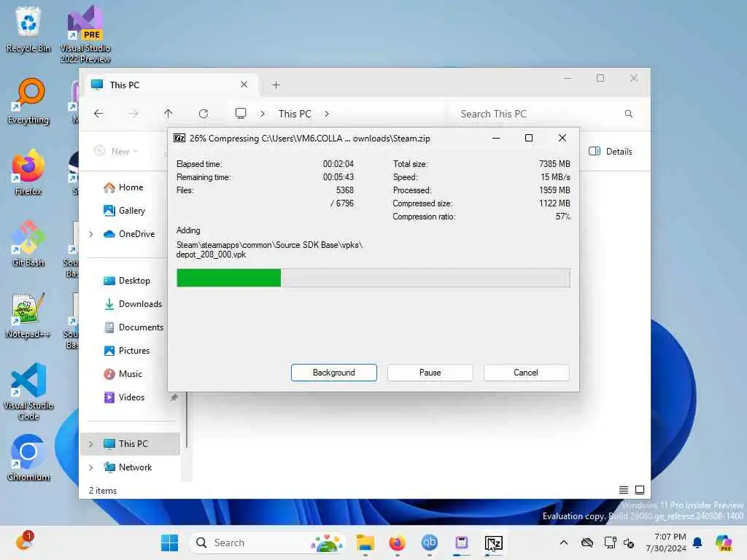Go back in File Explorer
This screenshot has height=560, width=747.
98,114
